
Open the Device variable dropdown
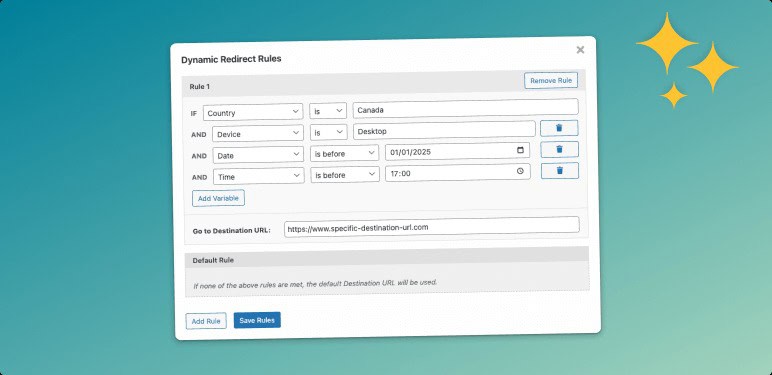click(258, 134)
